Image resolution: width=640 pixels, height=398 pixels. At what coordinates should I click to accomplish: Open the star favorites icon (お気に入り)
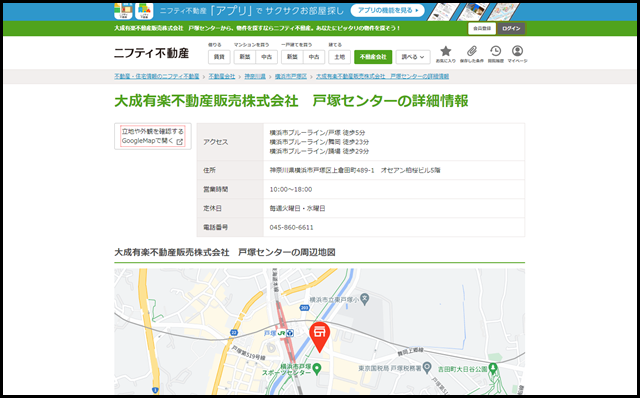tap(446, 54)
